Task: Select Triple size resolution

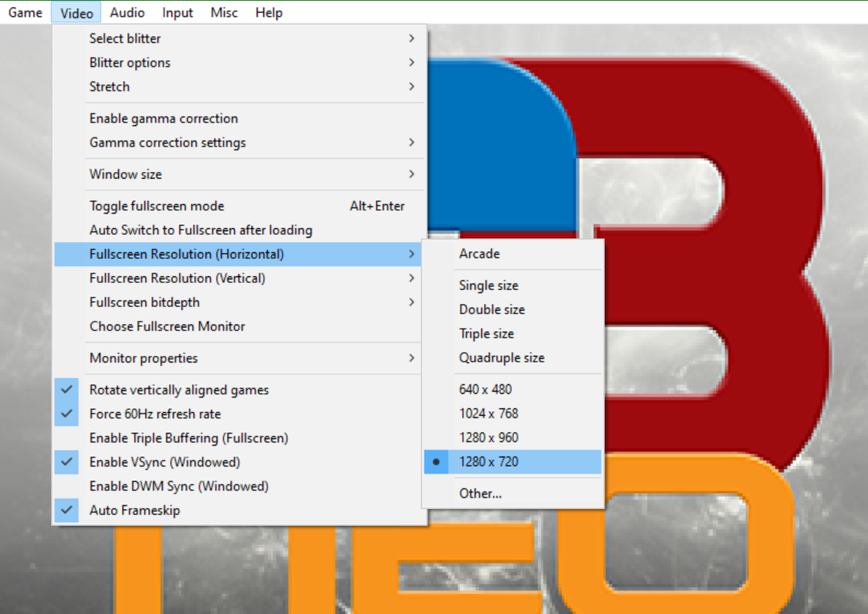Action: (513, 334)
